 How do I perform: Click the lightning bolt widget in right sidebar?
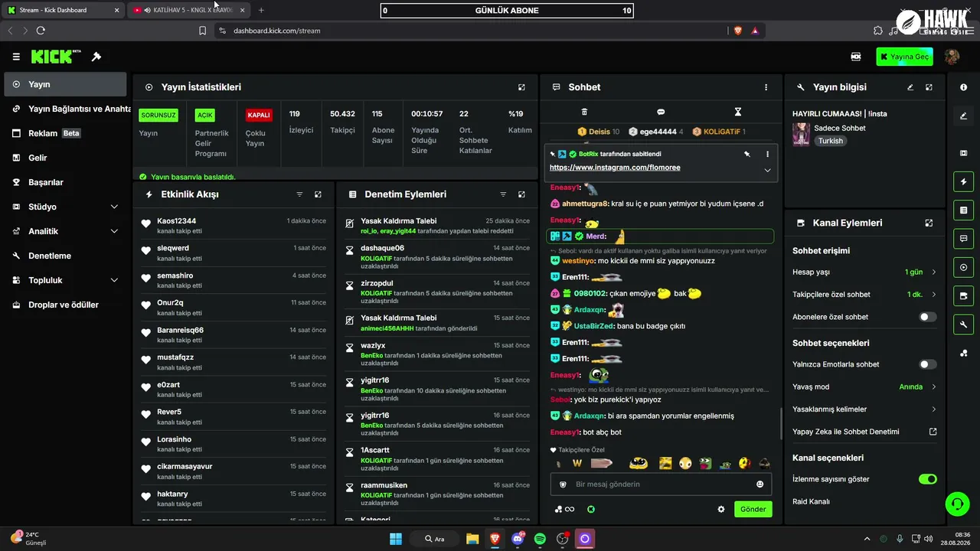963,182
